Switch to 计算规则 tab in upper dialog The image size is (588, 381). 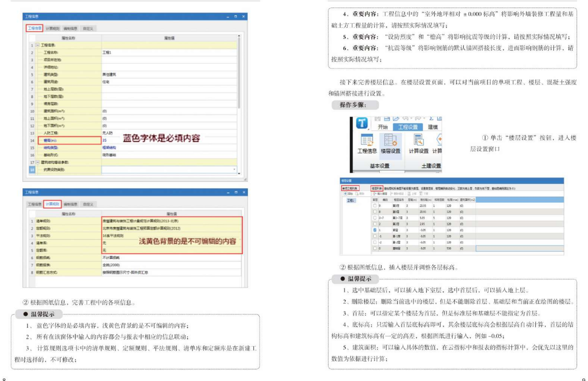pyautogui.click(x=52, y=28)
